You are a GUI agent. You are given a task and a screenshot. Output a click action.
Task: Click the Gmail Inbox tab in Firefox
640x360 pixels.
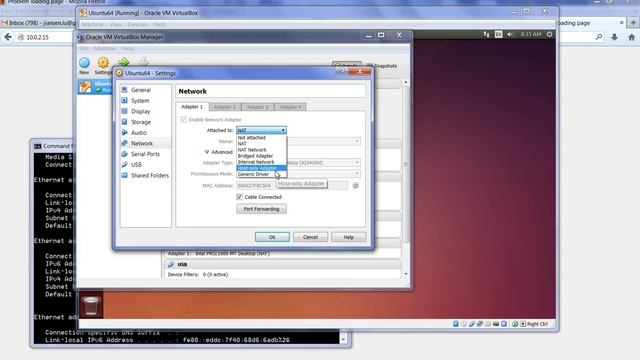[38, 23]
